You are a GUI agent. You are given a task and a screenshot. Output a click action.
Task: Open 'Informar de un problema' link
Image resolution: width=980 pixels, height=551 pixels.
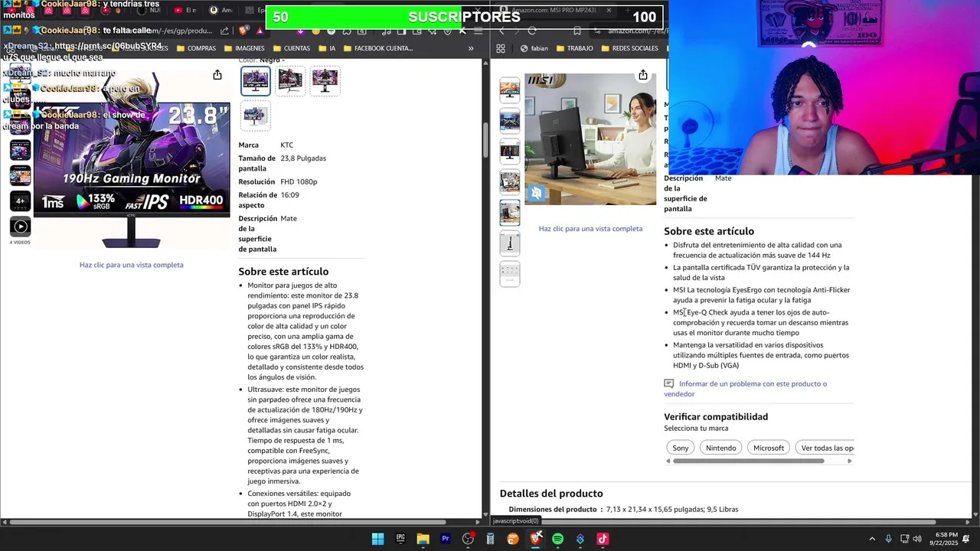coord(745,389)
